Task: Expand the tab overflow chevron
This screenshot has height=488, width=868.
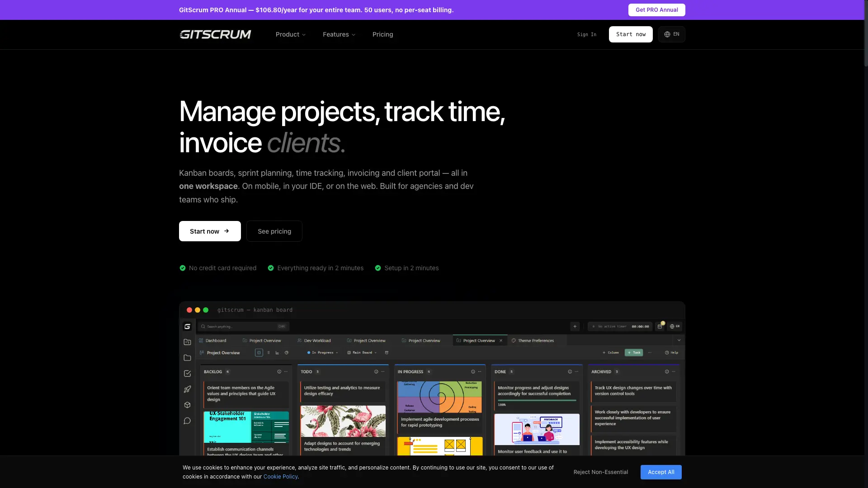Action: click(x=679, y=340)
